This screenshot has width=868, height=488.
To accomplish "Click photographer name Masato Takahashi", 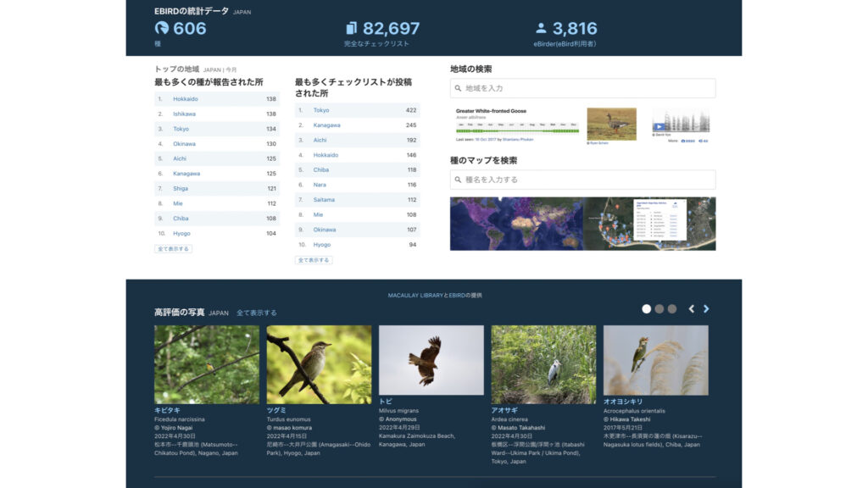I will pyautogui.click(x=521, y=428).
